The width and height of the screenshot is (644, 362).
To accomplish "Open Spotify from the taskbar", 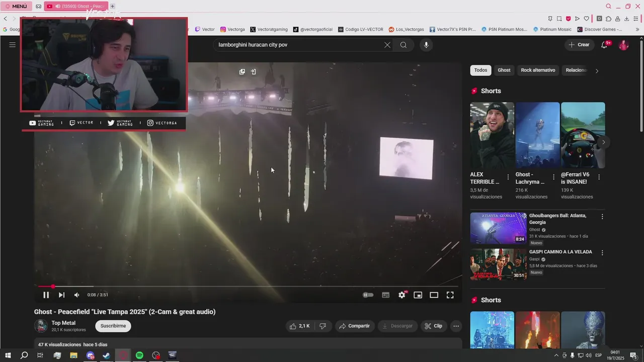I will tap(139, 355).
